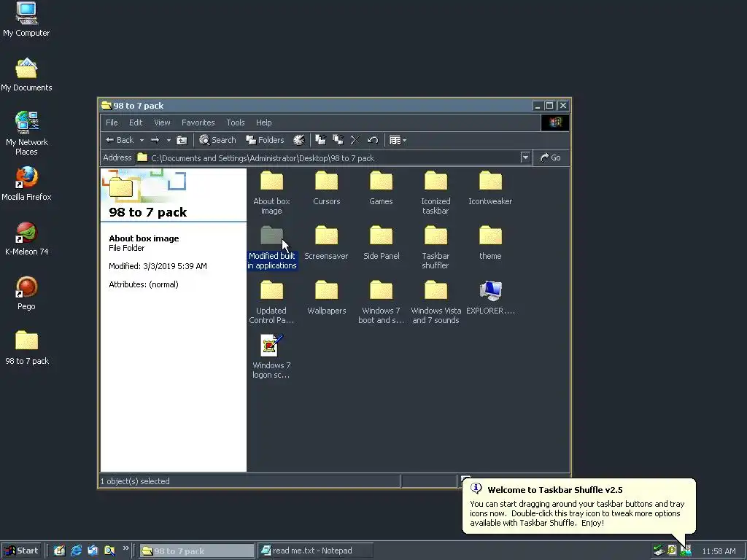Viewport: 747px width, 560px height.
Task: Switch to the 98 to 7 pack taskbar button
Action: [197, 551]
